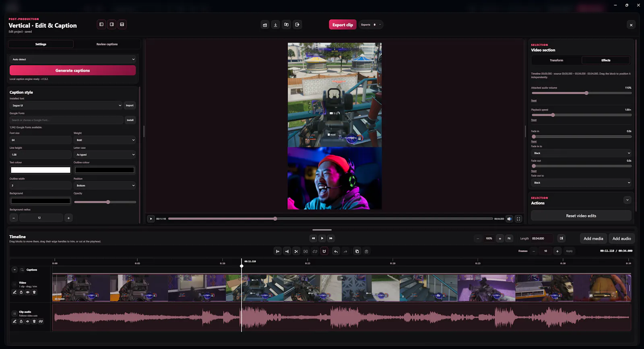Play the timeline using center play button
The image size is (644, 349).
click(322, 238)
